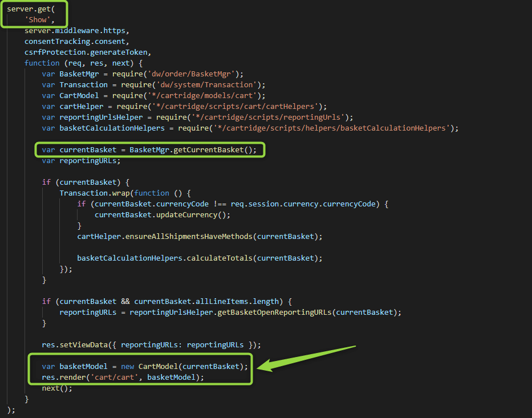This screenshot has width=532, height=418.
Task: Click the csrfProtection.generateToken line
Action: tap(87, 52)
